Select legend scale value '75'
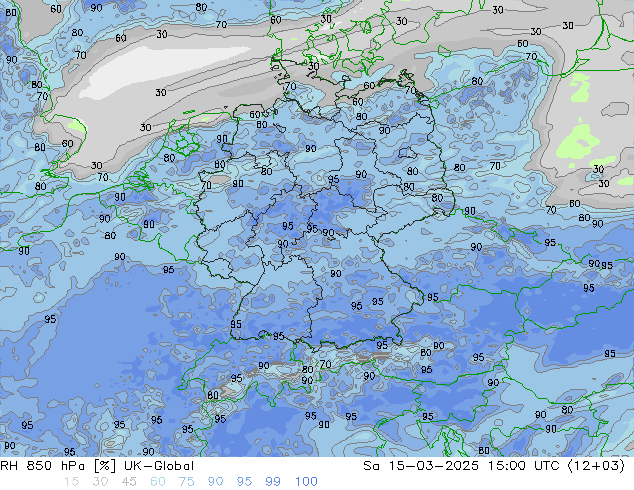Image resolution: width=634 pixels, height=490 pixels. coord(186,482)
